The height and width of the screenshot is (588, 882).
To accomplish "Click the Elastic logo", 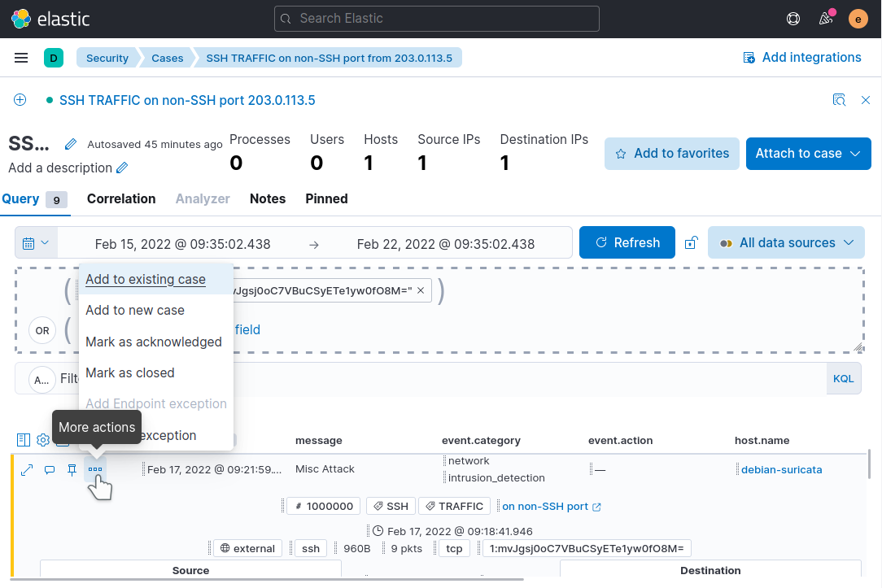I will 50,20.
